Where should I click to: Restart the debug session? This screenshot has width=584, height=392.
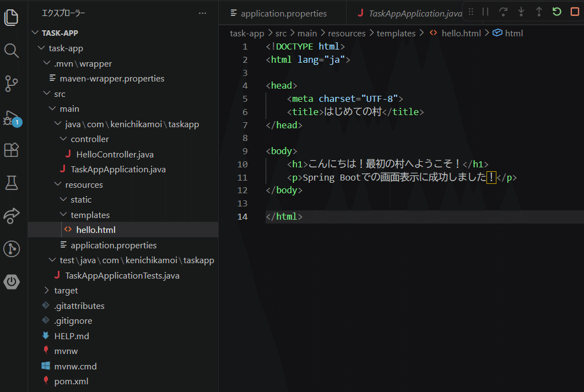(x=556, y=12)
